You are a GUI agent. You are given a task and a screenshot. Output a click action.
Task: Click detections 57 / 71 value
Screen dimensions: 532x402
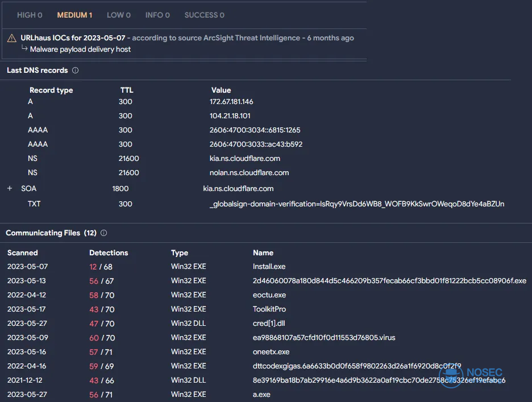click(x=101, y=352)
